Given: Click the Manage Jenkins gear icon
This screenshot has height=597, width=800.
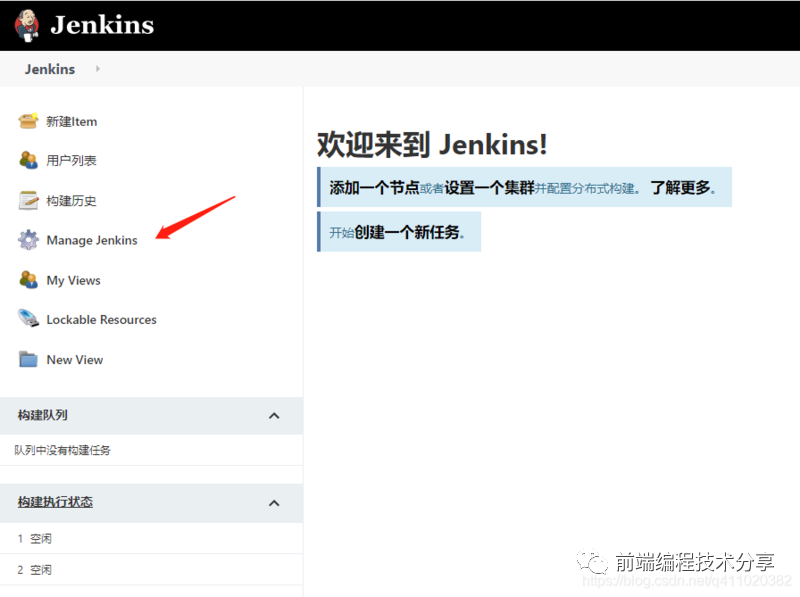Looking at the screenshot, I should 28,240.
